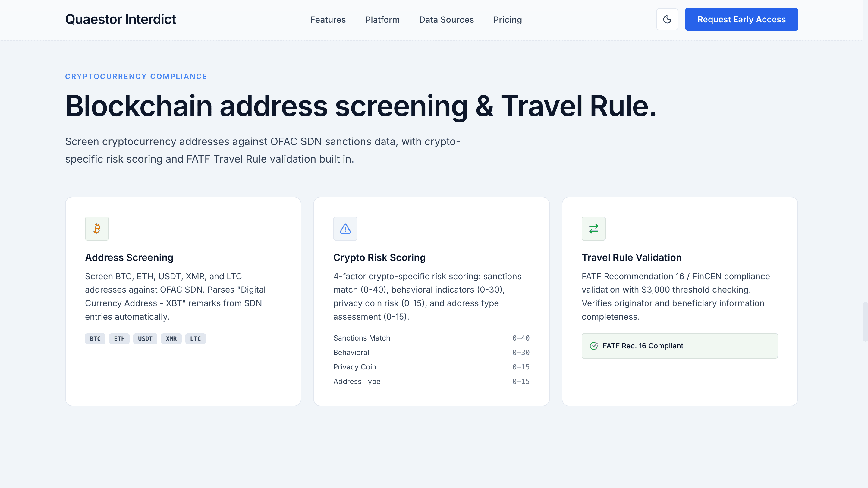Toggle dark mode with the moon icon
The image size is (868, 488).
click(667, 19)
